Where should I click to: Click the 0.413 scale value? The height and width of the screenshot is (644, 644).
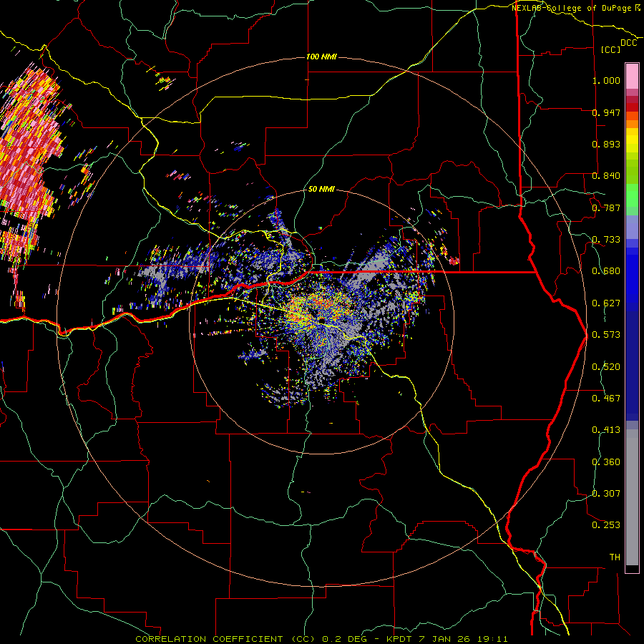click(x=606, y=430)
